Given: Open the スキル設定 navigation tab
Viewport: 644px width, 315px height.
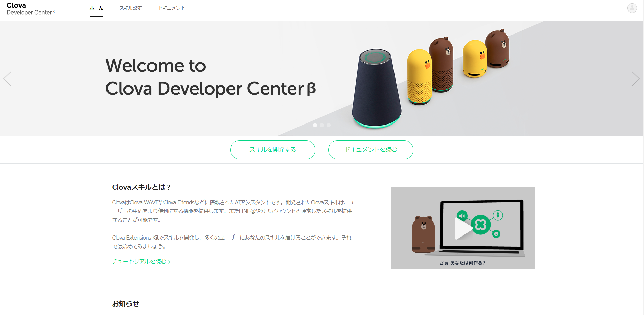Looking at the screenshot, I should [x=130, y=8].
